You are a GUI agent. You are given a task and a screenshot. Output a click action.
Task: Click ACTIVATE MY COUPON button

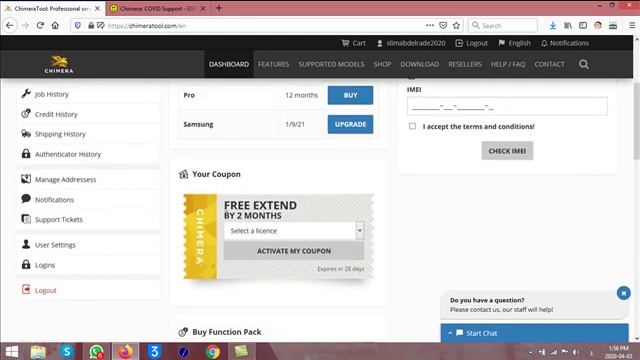pyautogui.click(x=294, y=251)
